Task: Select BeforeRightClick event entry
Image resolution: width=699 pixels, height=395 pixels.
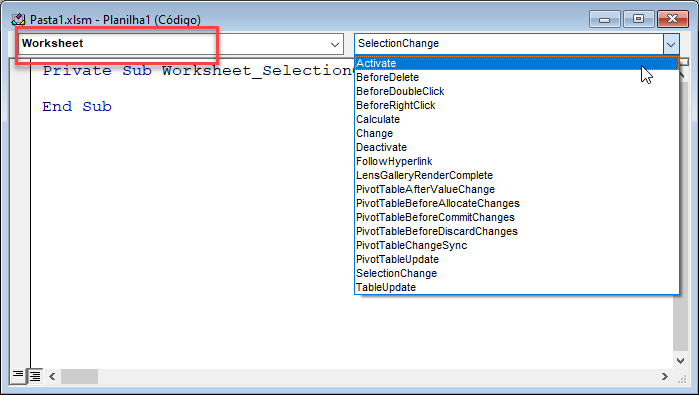Action: (517, 105)
